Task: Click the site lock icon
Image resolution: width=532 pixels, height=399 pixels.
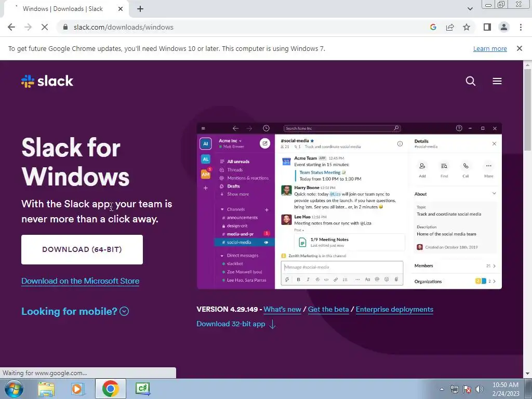Action: 65,27
